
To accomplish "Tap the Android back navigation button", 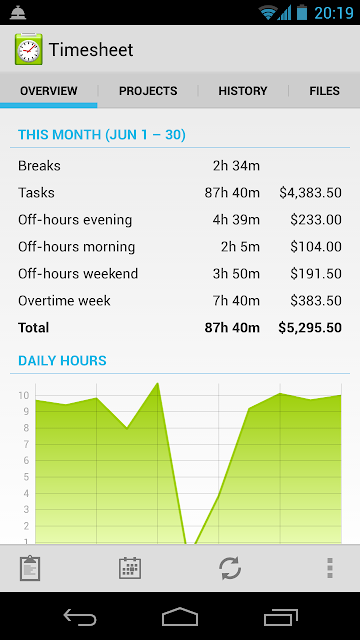I will [80, 617].
